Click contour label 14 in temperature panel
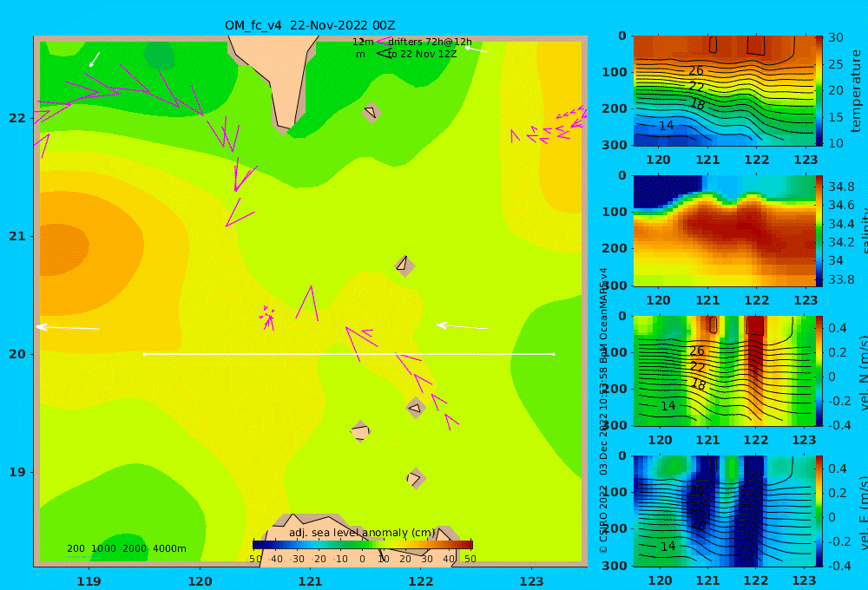This screenshot has width=868, height=590. (x=666, y=126)
